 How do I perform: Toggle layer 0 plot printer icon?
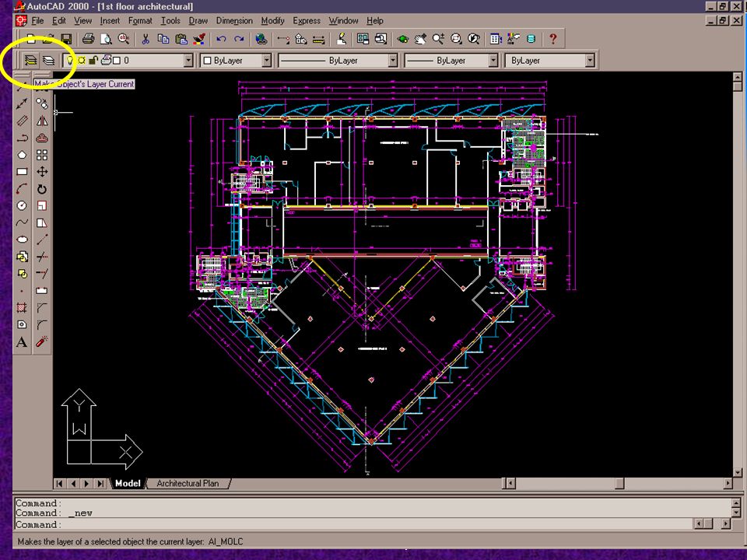click(106, 61)
